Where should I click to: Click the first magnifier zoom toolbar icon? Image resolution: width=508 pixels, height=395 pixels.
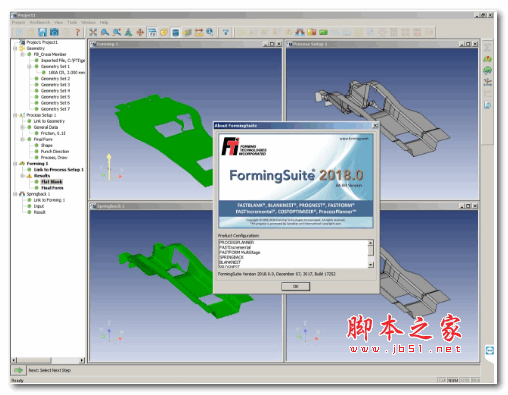click(x=105, y=32)
